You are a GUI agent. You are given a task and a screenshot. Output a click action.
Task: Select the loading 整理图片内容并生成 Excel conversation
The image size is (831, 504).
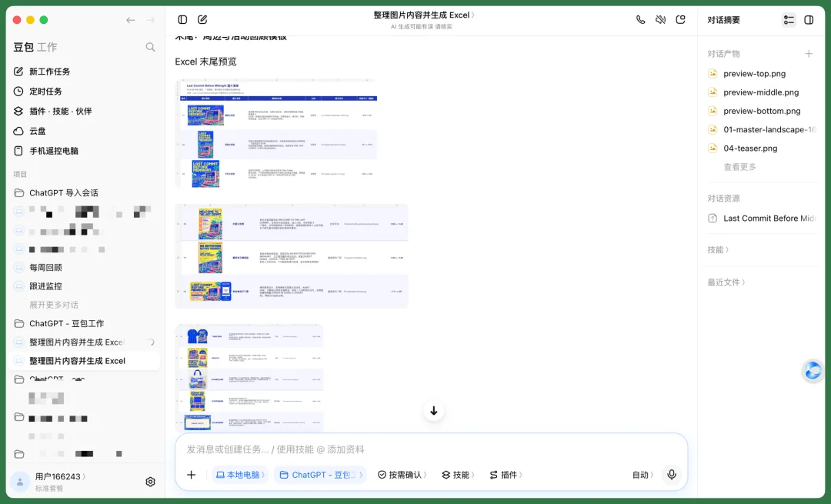point(85,342)
